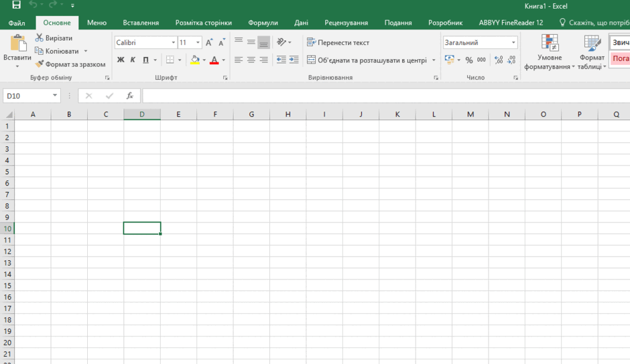Align text to top of cell

pos(239,42)
